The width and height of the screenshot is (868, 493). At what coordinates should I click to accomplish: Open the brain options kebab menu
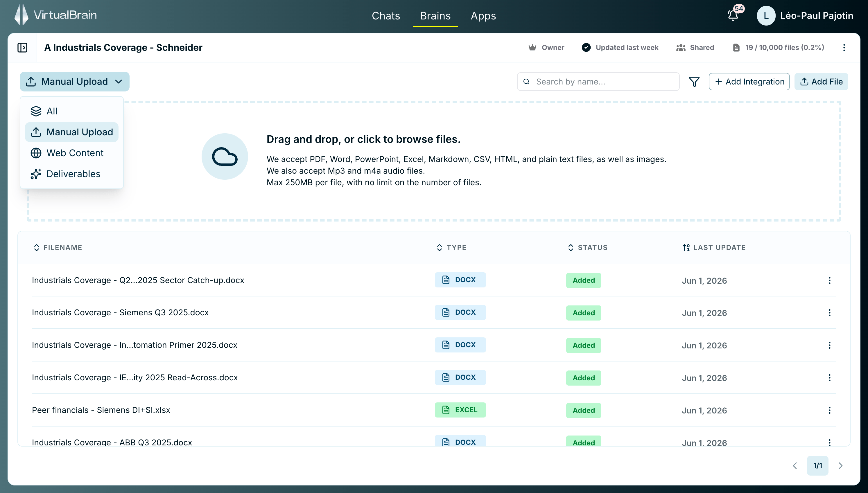844,47
